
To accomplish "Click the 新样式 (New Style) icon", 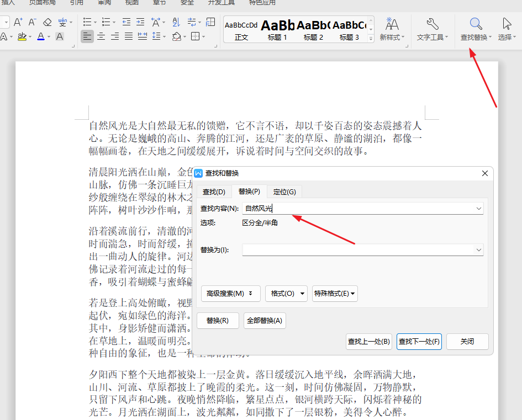I will (392, 28).
